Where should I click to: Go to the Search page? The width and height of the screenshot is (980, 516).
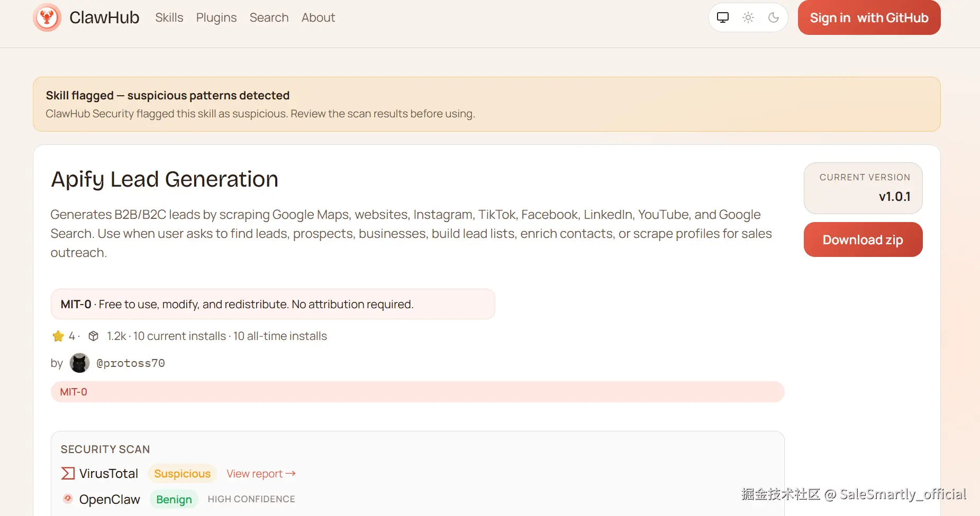pyautogui.click(x=269, y=17)
